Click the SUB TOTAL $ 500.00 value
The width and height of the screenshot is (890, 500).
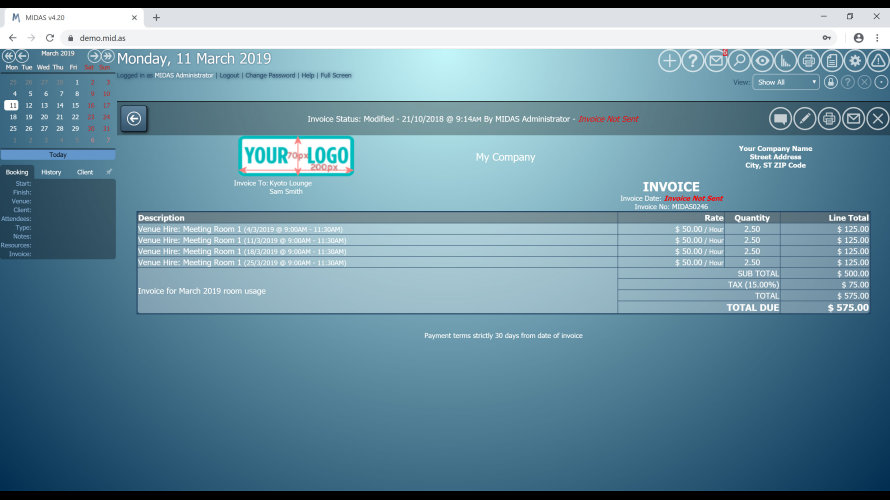coord(853,274)
